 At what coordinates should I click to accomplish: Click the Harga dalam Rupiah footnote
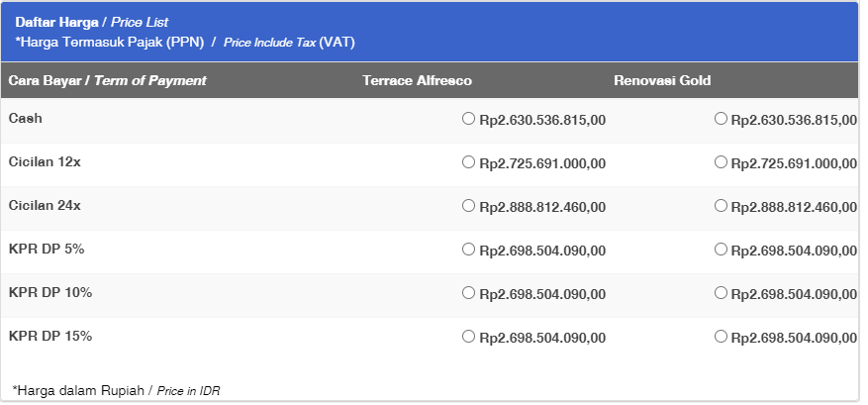coord(116,390)
